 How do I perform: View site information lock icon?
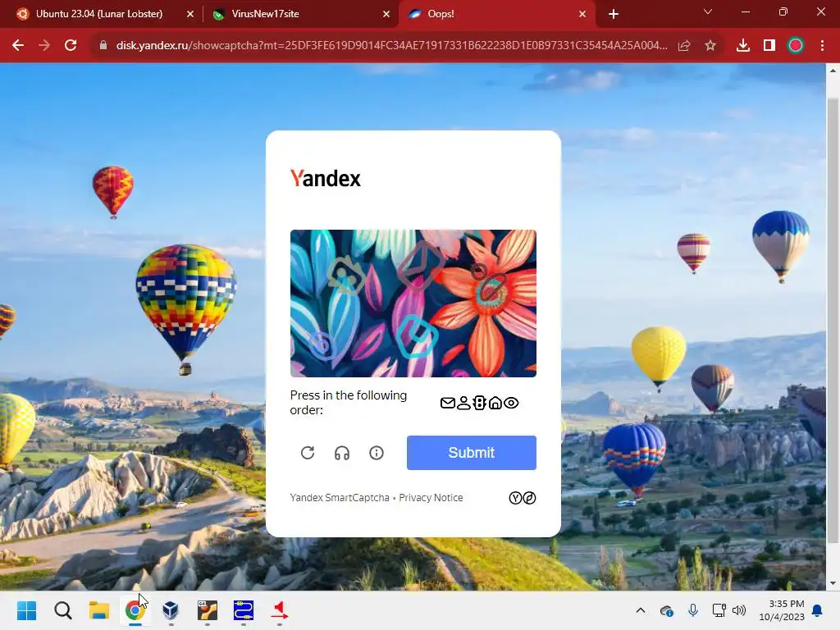[103, 46]
